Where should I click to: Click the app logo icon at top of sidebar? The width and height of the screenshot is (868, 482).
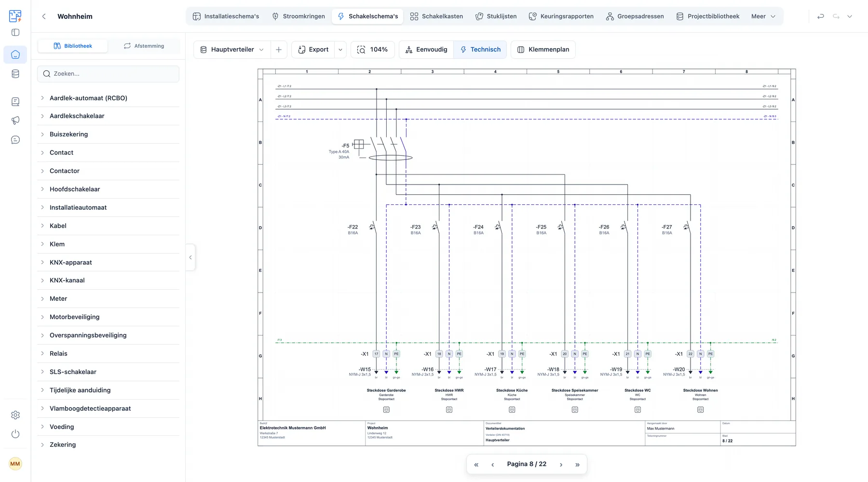pyautogui.click(x=15, y=16)
